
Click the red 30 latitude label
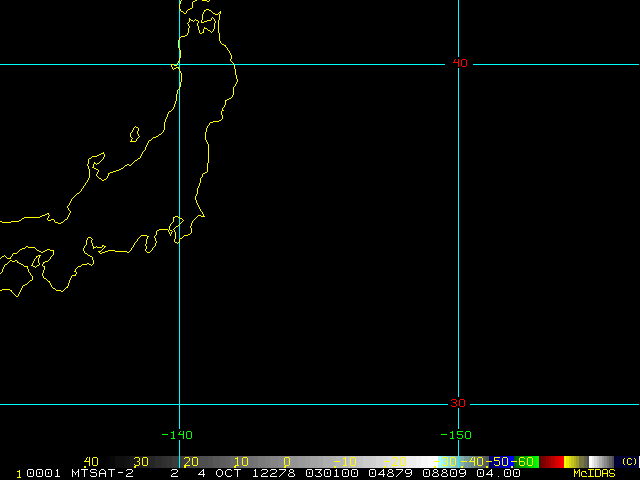point(458,403)
